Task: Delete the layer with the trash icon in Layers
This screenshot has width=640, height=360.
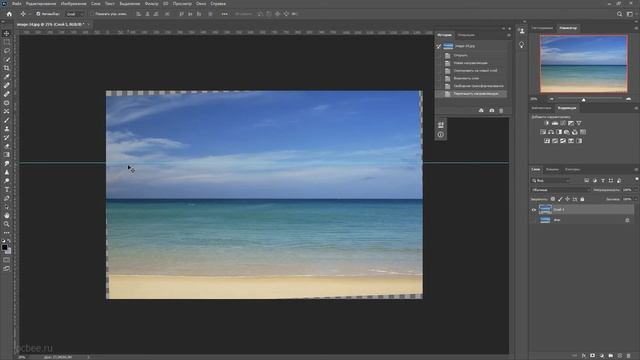Action: pos(629,356)
